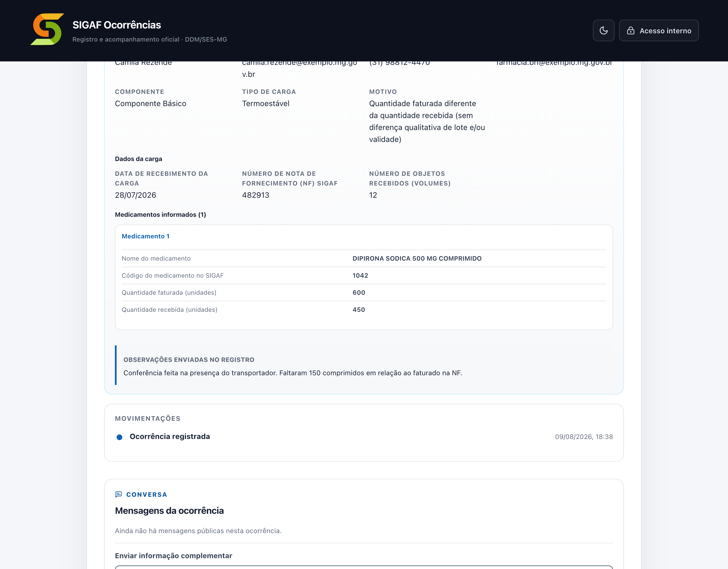Click the timestamp 09/08/2026, 18:38

pos(584,437)
